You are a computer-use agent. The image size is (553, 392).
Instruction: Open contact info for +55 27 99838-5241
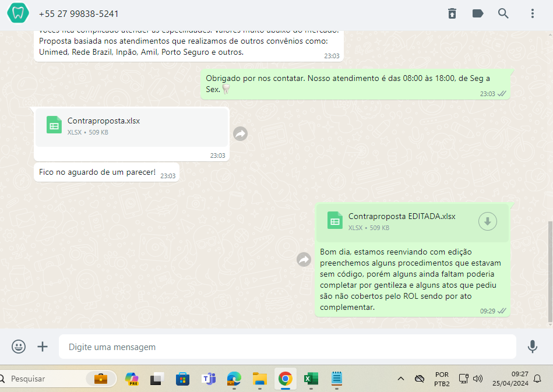(x=79, y=13)
